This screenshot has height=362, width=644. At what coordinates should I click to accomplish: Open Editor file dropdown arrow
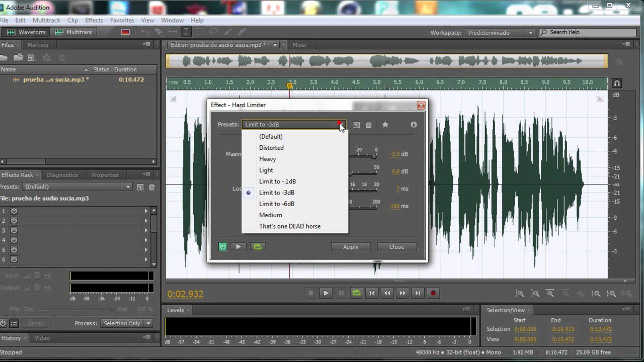point(275,45)
